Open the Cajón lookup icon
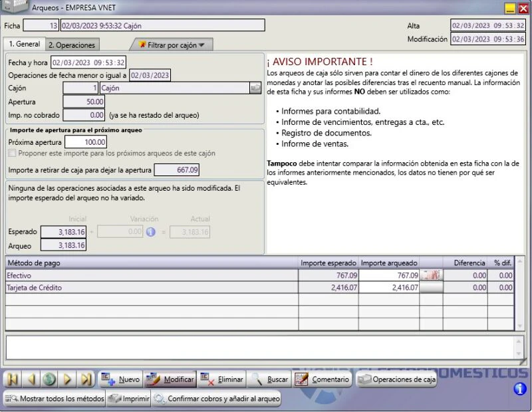Image resolution: width=532 pixels, height=412 pixels. [x=255, y=88]
